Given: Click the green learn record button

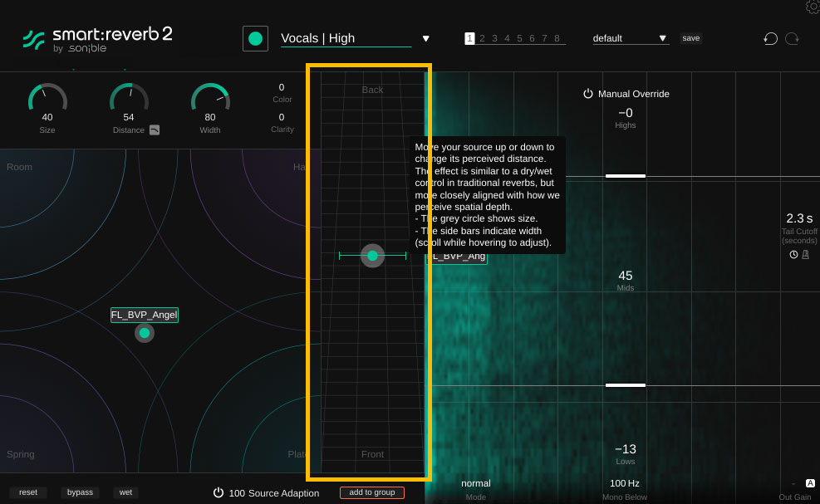Looking at the screenshot, I should pos(255,39).
